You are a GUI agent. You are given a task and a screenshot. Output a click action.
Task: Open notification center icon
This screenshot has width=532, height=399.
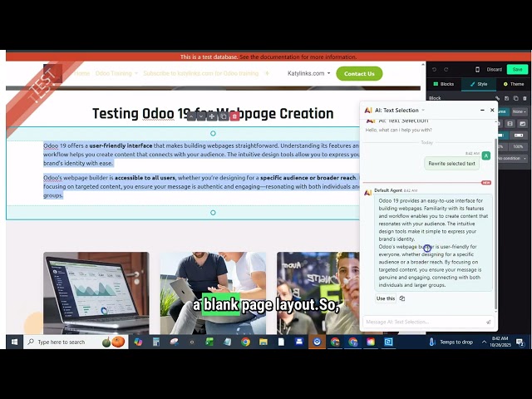pos(520,342)
